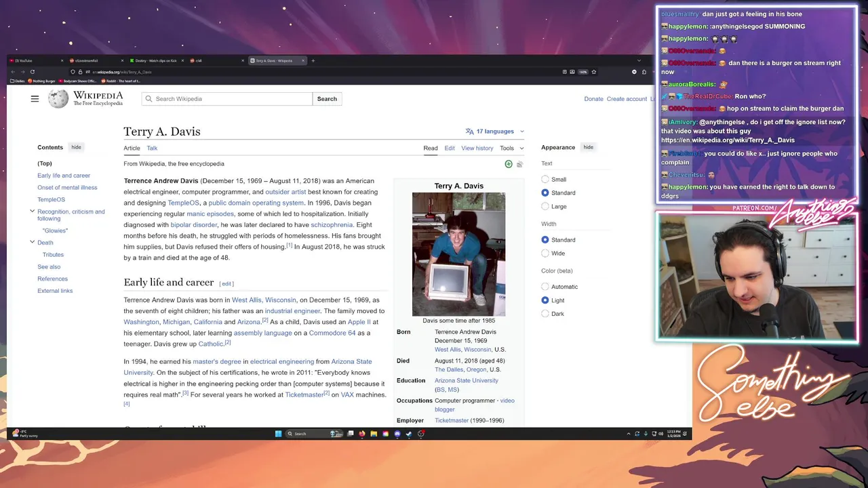Switch to the YouTube browser tab
The image size is (868, 488).
(x=35, y=61)
